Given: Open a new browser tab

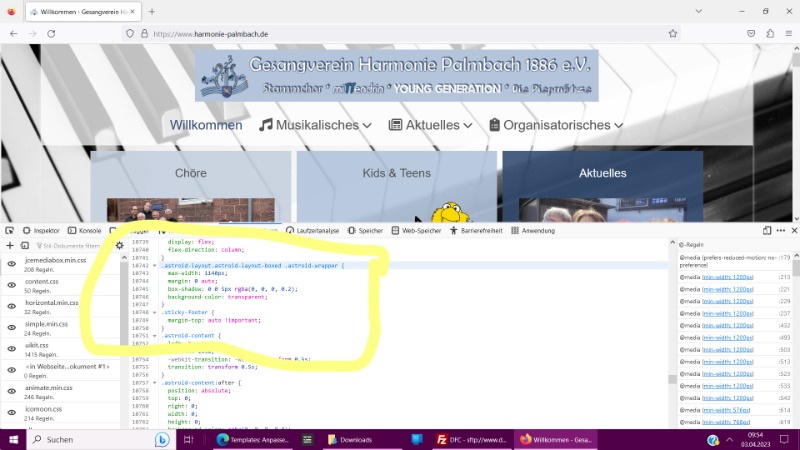Looking at the screenshot, I should tap(152, 11).
